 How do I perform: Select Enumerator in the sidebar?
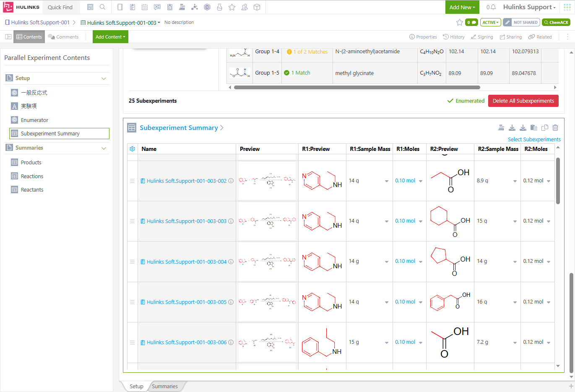click(x=34, y=120)
